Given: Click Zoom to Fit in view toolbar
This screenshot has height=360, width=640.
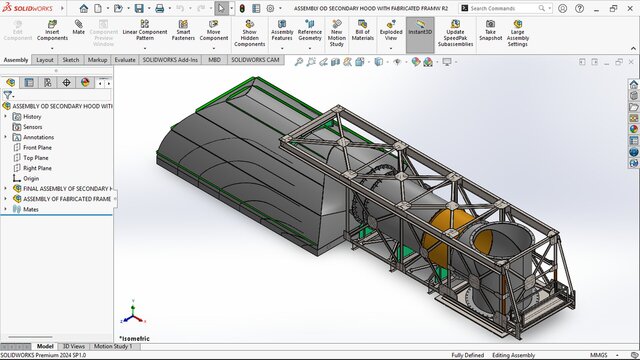Looking at the screenshot, I should click(299, 62).
